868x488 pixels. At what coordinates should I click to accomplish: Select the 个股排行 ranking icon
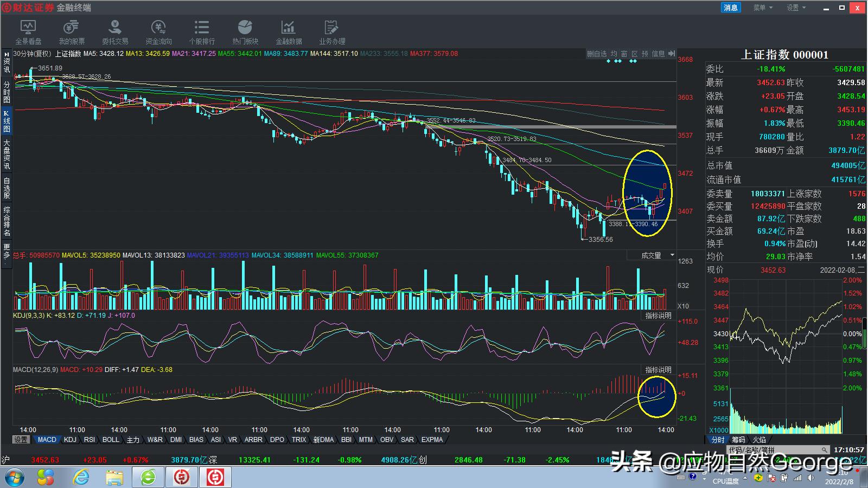point(201,31)
